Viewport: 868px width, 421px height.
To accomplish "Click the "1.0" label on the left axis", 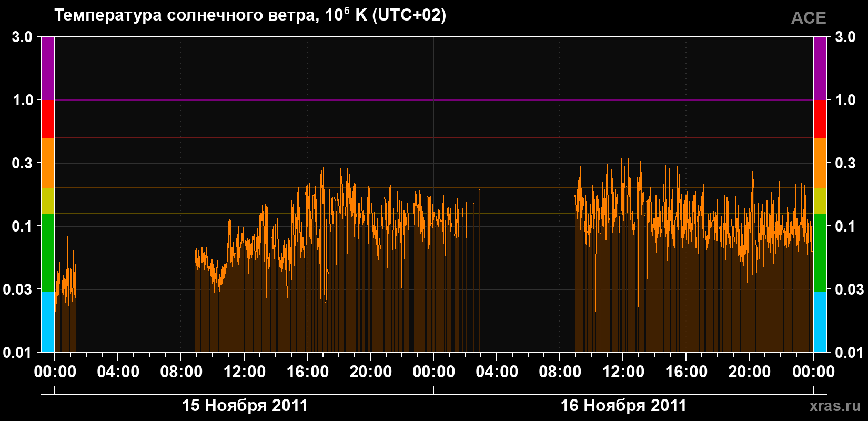I will tap(22, 100).
